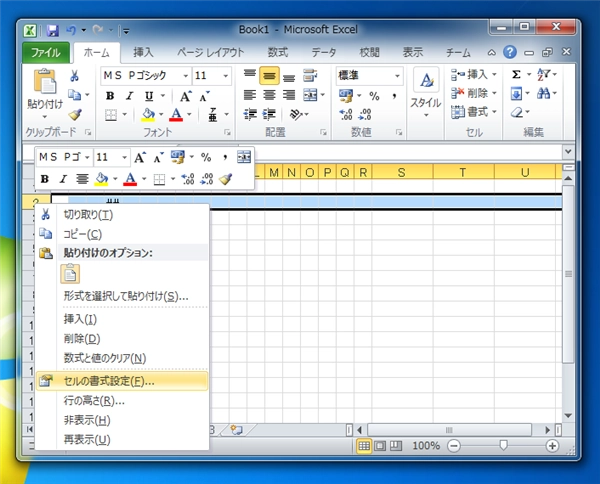
Task: Switch to ページ レイアウト tab
Action: (x=210, y=52)
